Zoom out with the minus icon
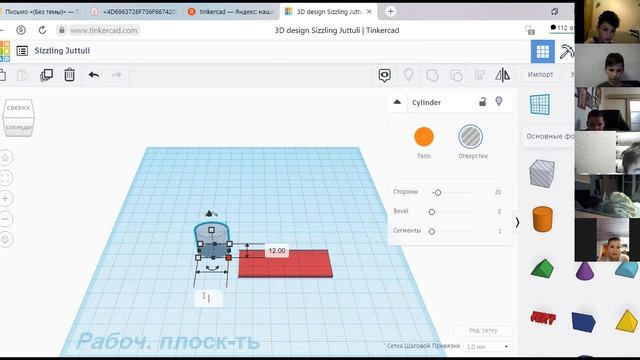 pos(5,219)
